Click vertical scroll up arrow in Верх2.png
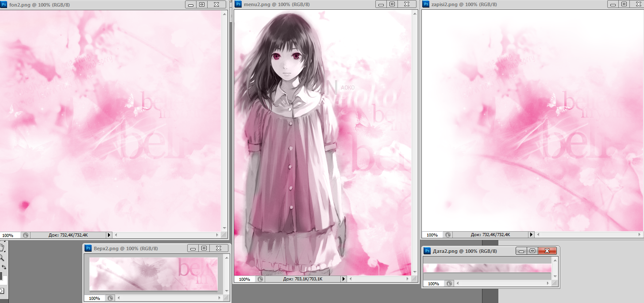 click(x=227, y=257)
